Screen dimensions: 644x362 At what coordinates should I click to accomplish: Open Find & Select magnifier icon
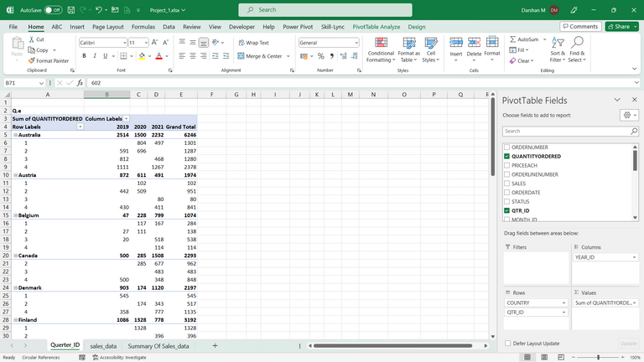pos(577,42)
